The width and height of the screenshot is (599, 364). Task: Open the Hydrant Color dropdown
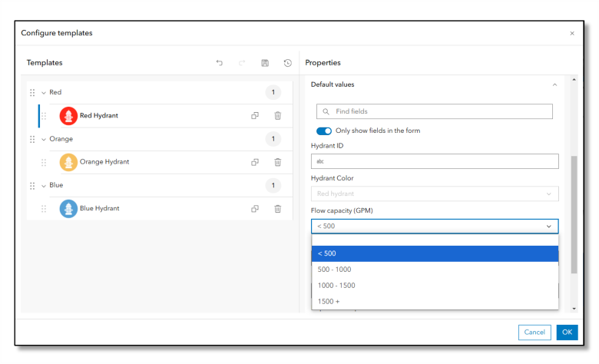[x=435, y=194]
